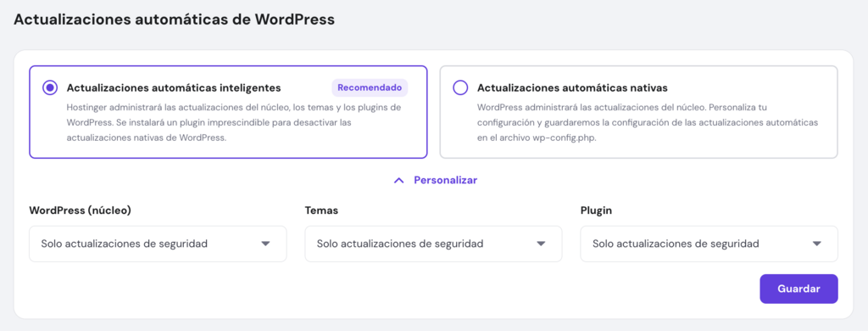
Task: Open the WordPress (núcleo) updates dropdown
Action: 158,244
